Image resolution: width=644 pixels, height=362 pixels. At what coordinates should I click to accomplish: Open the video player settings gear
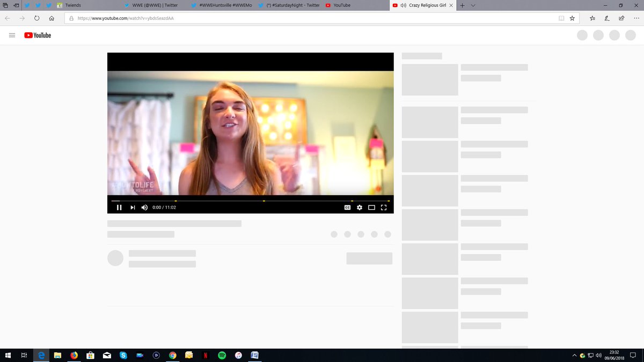[360, 208]
